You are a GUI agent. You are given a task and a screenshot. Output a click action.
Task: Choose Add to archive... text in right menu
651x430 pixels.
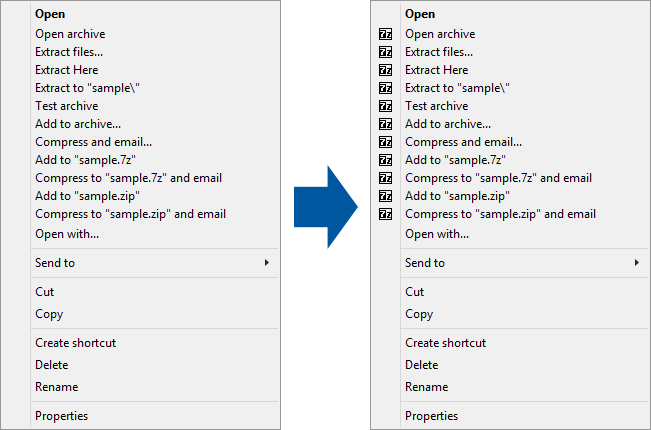click(448, 124)
